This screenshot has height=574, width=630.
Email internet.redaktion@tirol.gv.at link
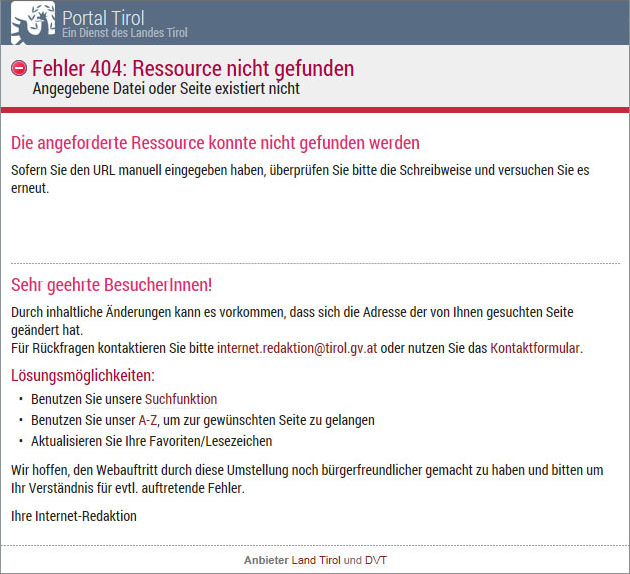pyautogui.click(x=297, y=348)
